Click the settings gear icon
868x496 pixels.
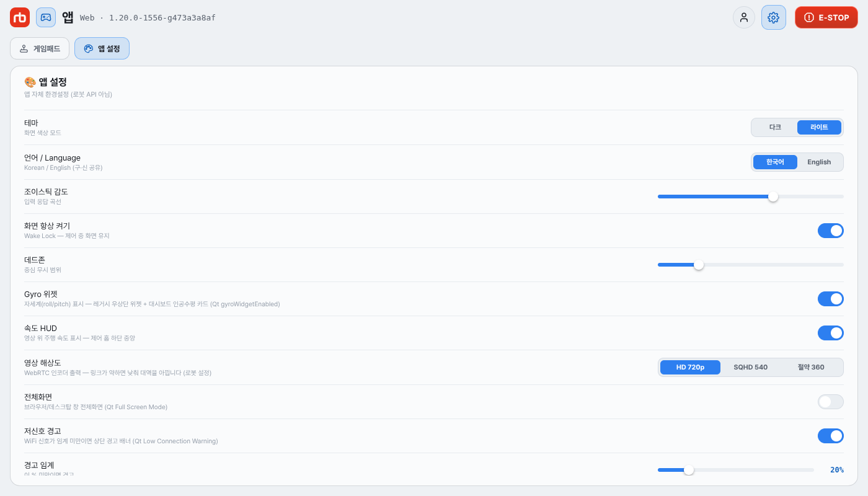773,17
